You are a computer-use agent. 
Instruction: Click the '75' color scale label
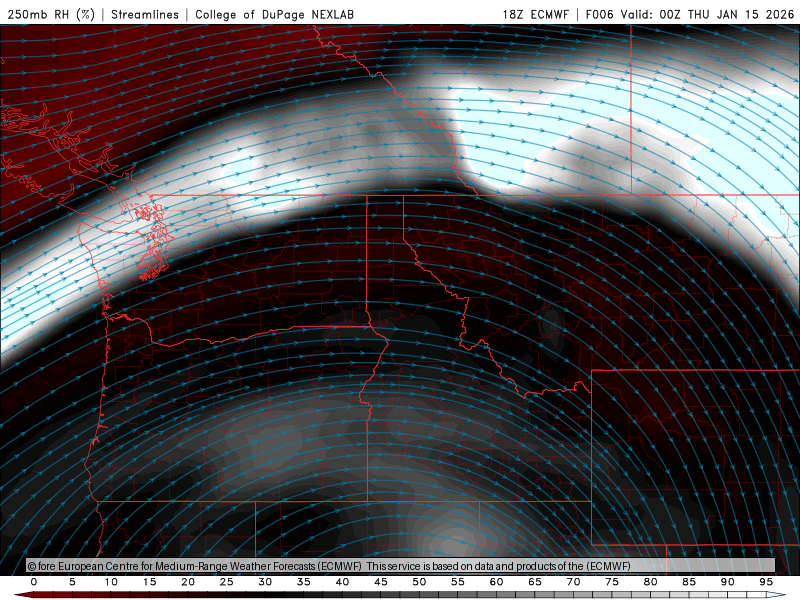pyautogui.click(x=612, y=582)
